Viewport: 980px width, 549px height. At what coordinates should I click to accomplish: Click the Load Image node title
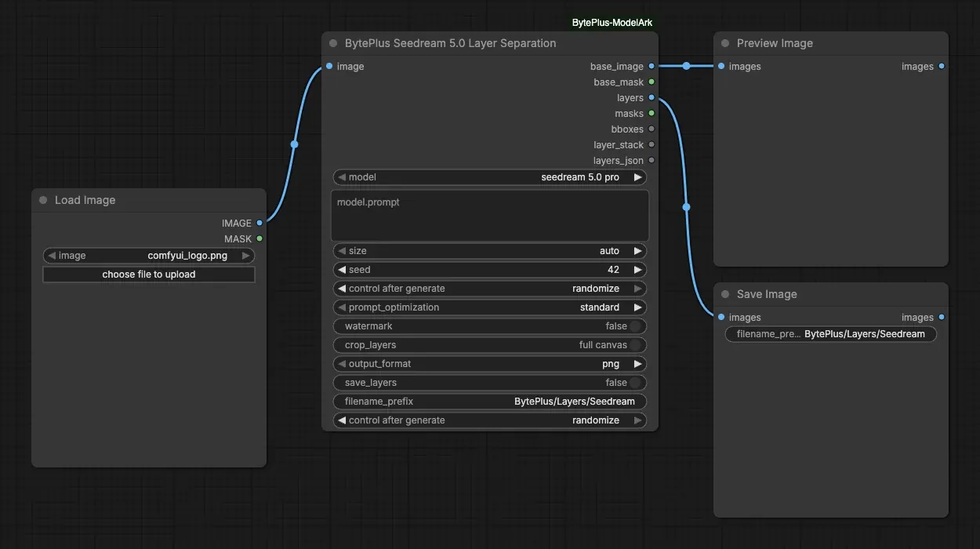[85, 200]
